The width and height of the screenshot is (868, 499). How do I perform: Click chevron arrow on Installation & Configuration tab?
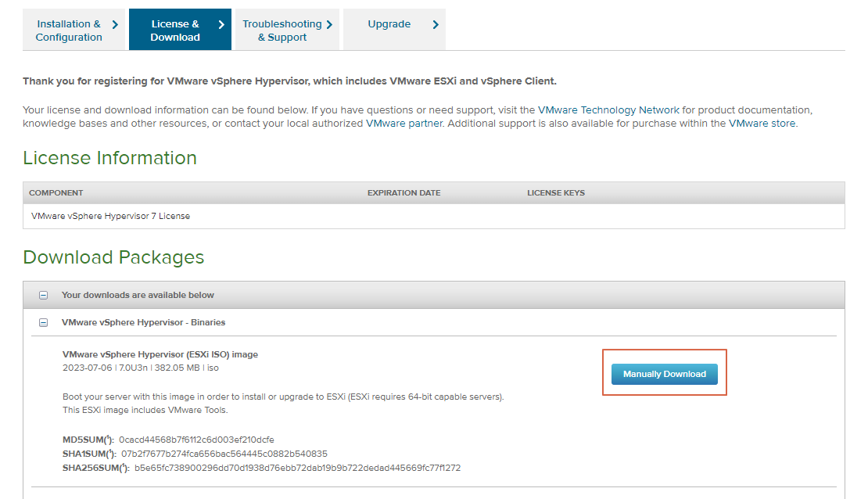pos(115,24)
